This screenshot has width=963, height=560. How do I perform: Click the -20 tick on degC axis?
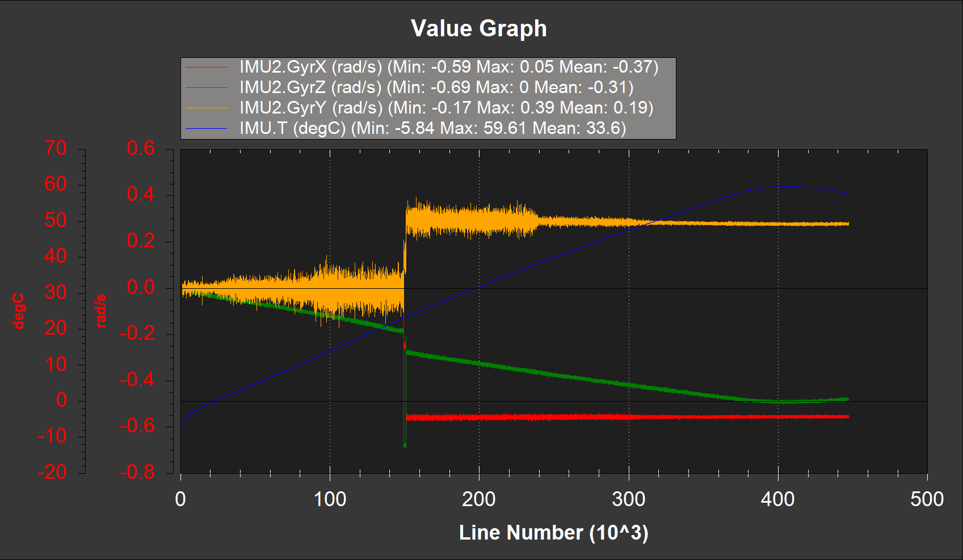52,472
